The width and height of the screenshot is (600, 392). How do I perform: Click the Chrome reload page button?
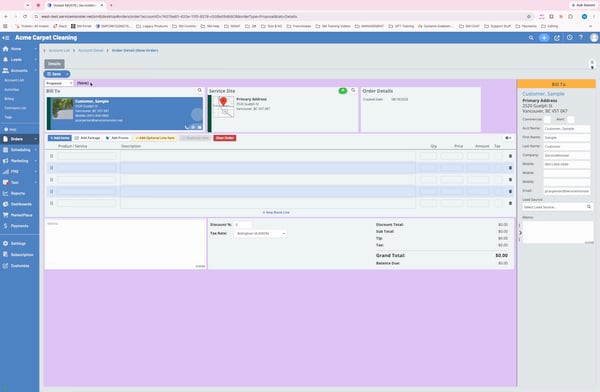[x=25, y=16]
